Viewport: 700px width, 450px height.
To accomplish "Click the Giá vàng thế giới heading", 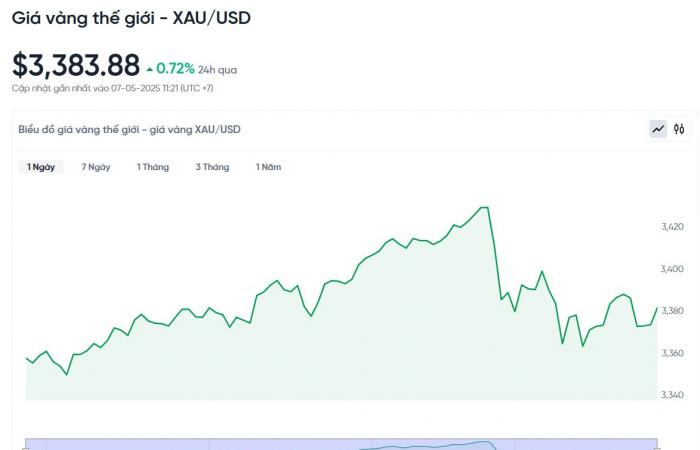I will (131, 18).
